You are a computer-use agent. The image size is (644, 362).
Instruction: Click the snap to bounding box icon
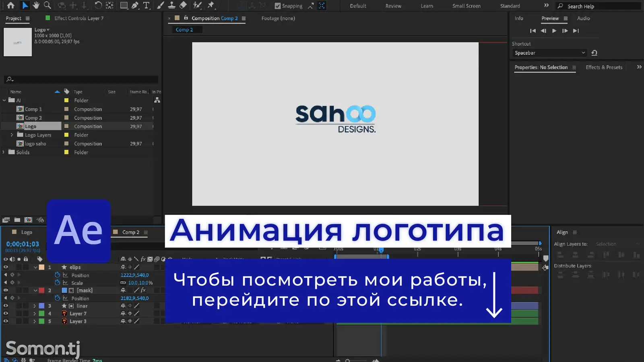click(x=322, y=6)
